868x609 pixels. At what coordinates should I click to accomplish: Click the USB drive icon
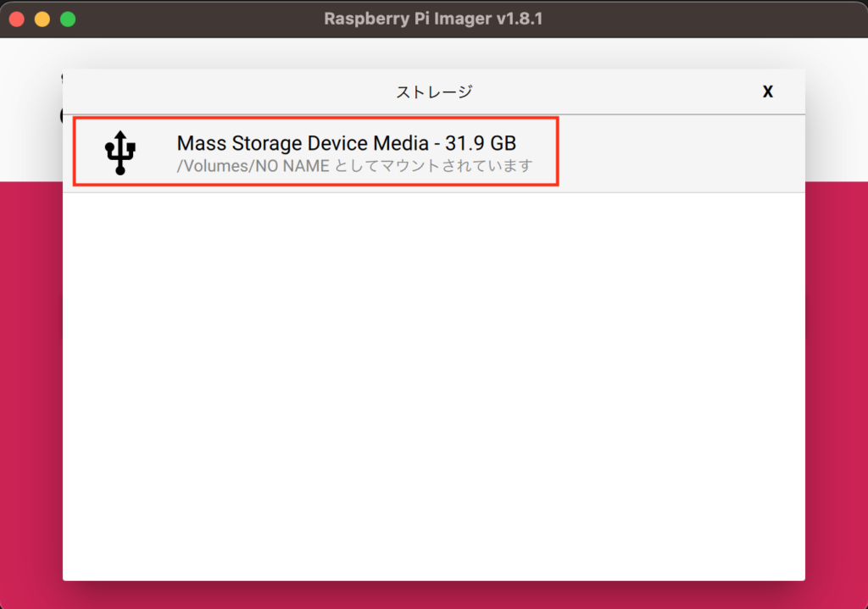tap(120, 152)
